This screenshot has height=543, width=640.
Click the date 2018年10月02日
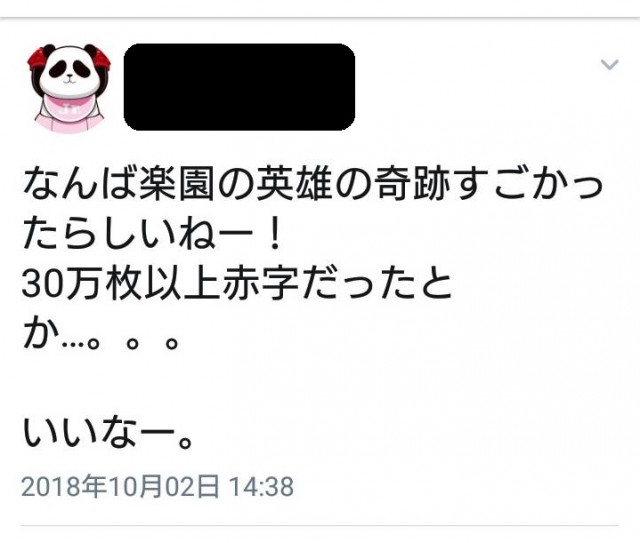tap(120, 487)
